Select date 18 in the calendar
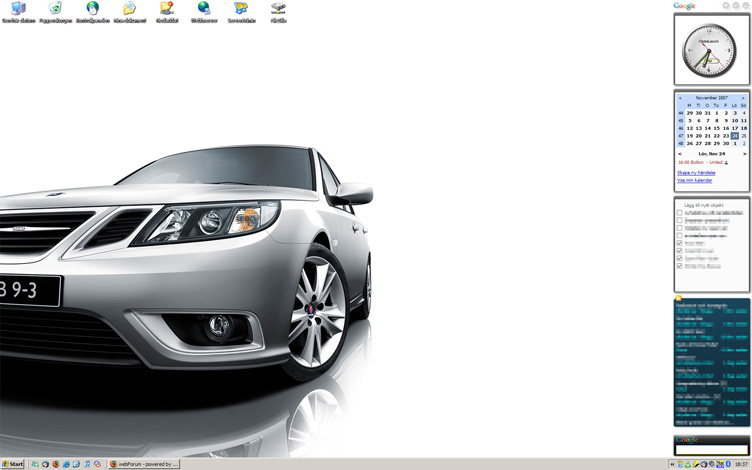Image resolution: width=752 pixels, height=470 pixels. tap(744, 128)
